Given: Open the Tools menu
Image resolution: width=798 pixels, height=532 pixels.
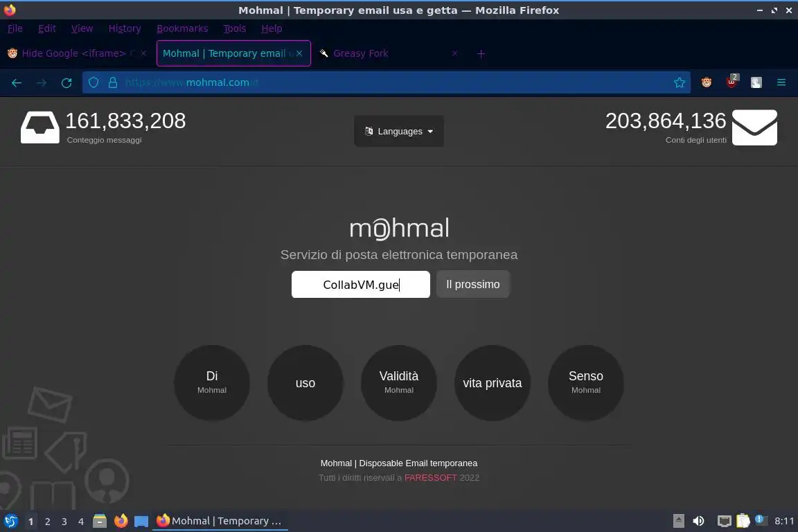Looking at the screenshot, I should (x=235, y=28).
